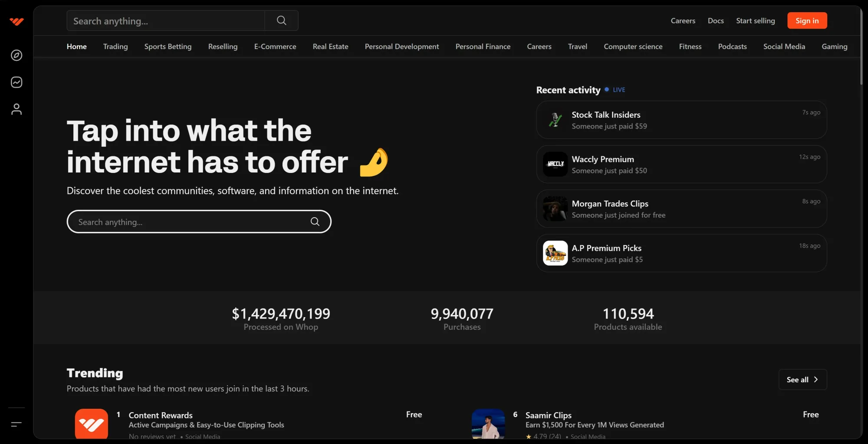Screen dimensions: 868x444
Task: Click the "Someone just paid $5" text
Action: coord(607,259)
